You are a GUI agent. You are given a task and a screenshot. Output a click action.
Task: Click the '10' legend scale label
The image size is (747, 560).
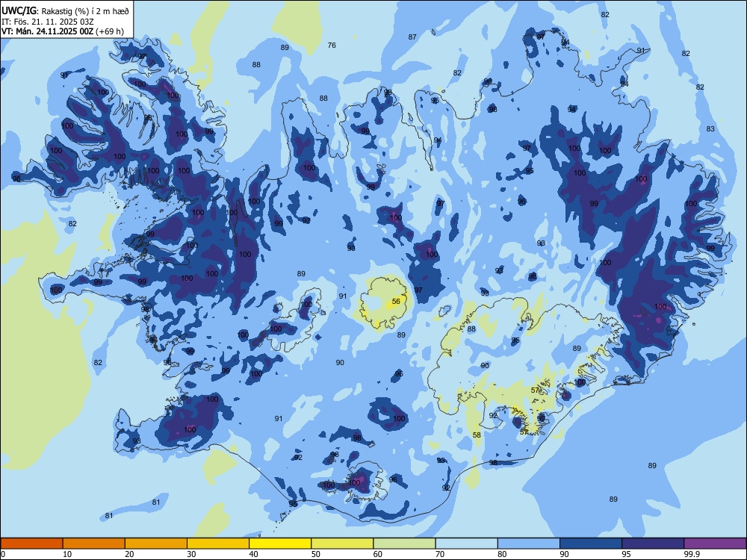coord(68,554)
